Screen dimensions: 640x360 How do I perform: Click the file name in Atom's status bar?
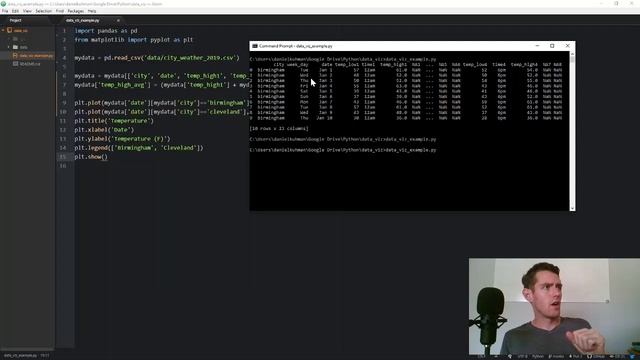pyautogui.click(x=20, y=356)
